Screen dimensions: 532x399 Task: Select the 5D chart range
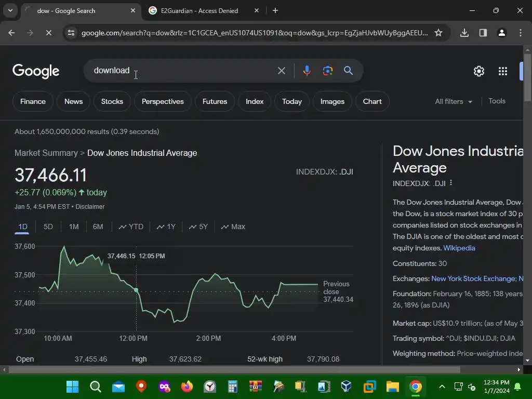point(48,227)
